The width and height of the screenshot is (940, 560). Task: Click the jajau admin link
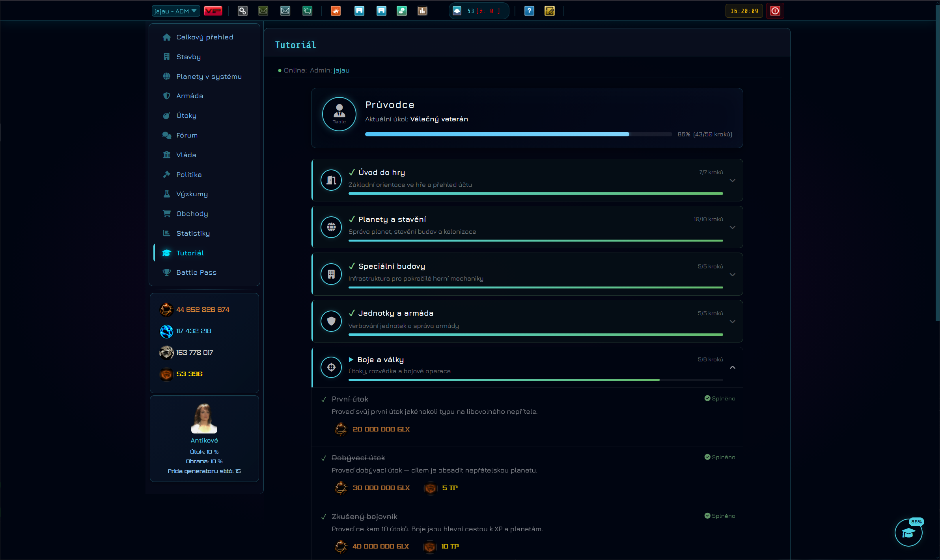click(341, 70)
